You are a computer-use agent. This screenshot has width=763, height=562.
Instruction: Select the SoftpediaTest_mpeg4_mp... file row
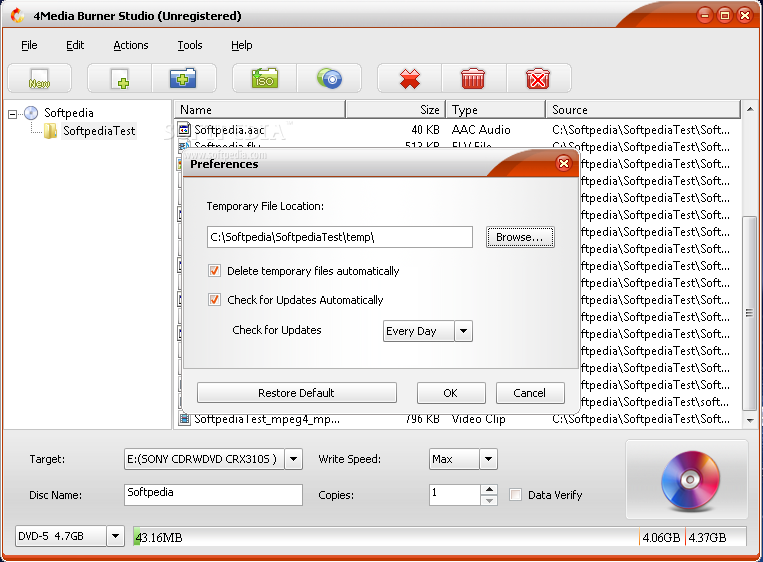tap(457, 418)
